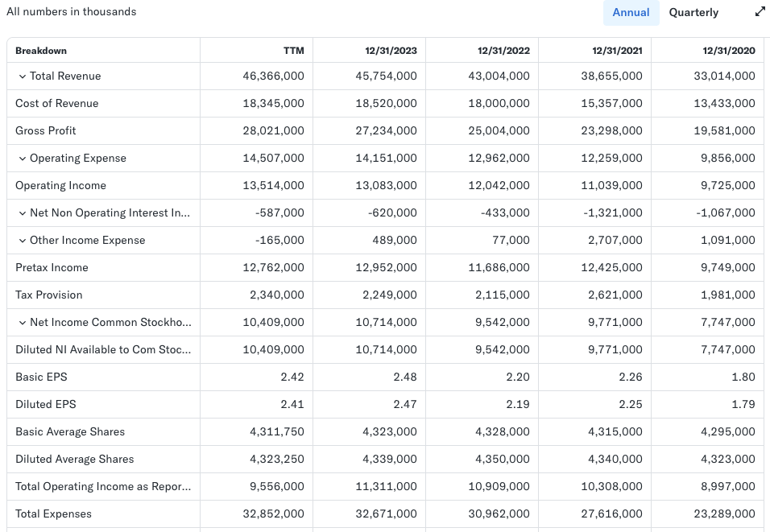Click 2021 Total Revenue value 38,655,000
The height and width of the screenshot is (532, 770).
(611, 76)
